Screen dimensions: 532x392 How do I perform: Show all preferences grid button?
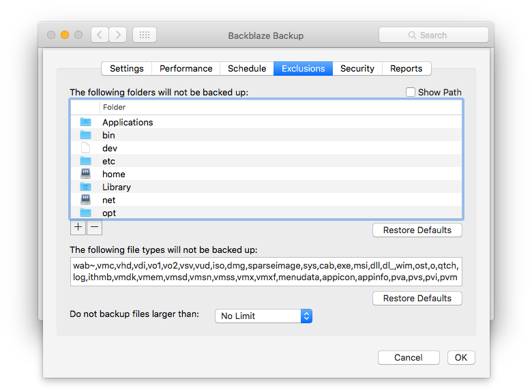pyautogui.click(x=145, y=35)
